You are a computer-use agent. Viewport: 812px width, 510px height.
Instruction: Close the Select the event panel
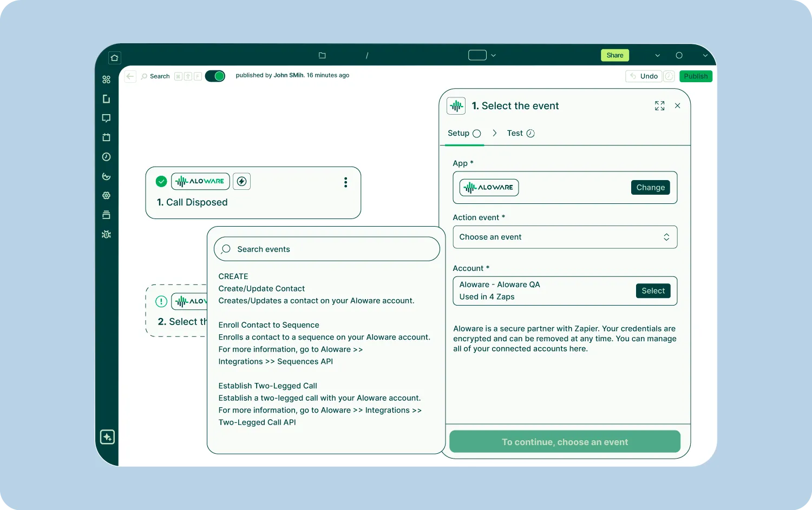[x=678, y=106]
